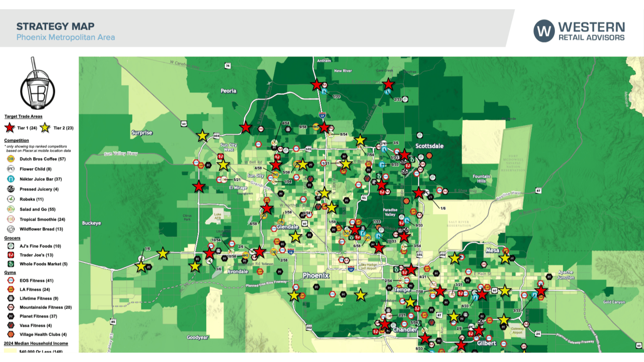The width and height of the screenshot is (644, 362).
Task: Click the Tier 1 red star legend icon
Action: (x=10, y=128)
